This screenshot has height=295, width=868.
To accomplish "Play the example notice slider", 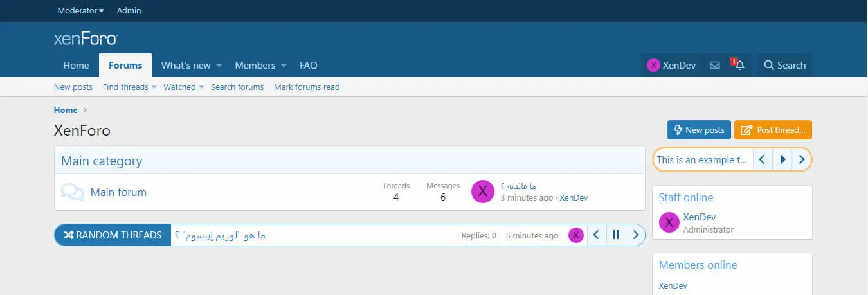I will click(x=782, y=159).
